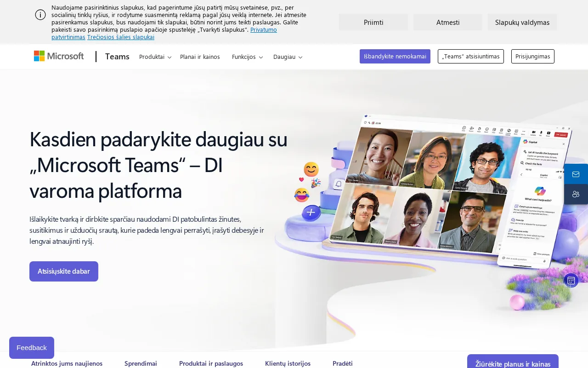
Task: Expand the Produktai dropdown menu
Action: [155, 57]
